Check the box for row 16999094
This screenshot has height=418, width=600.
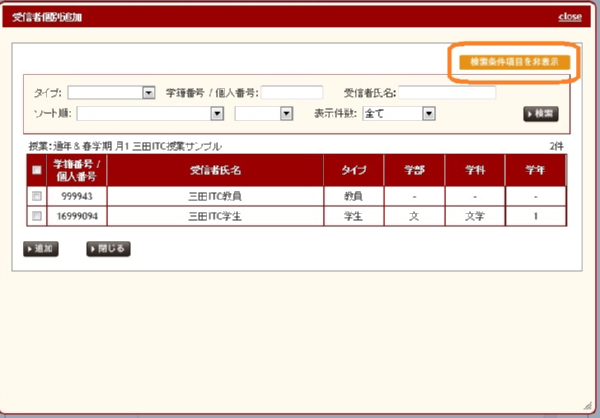click(x=37, y=215)
